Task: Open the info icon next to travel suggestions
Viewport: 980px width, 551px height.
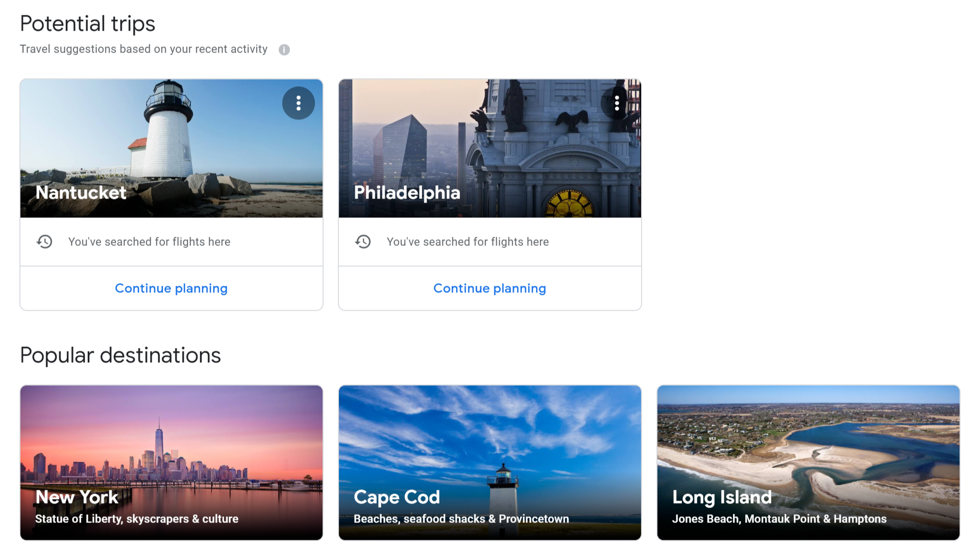Action: (284, 49)
